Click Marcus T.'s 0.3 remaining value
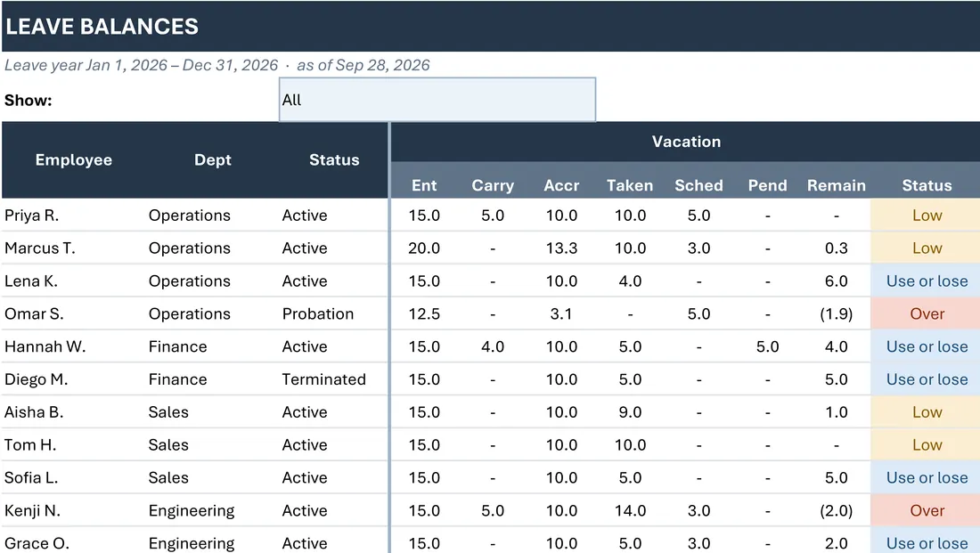Image resolution: width=980 pixels, height=553 pixels. pyautogui.click(x=837, y=248)
